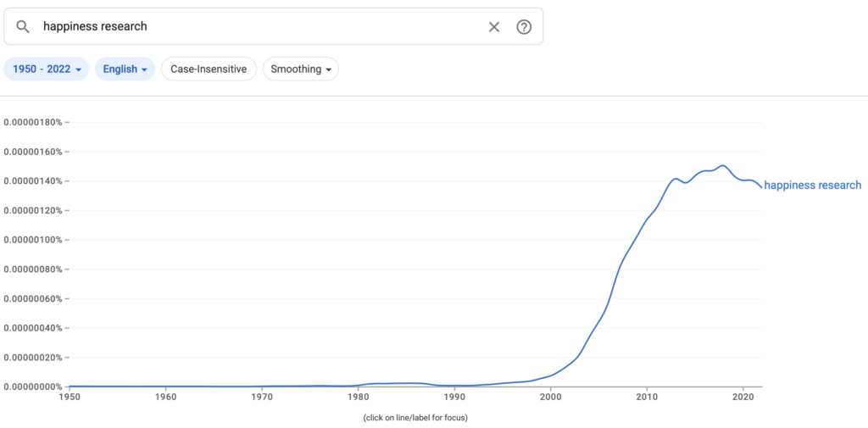
Task: Open help via the question mark icon
Action: [x=524, y=26]
